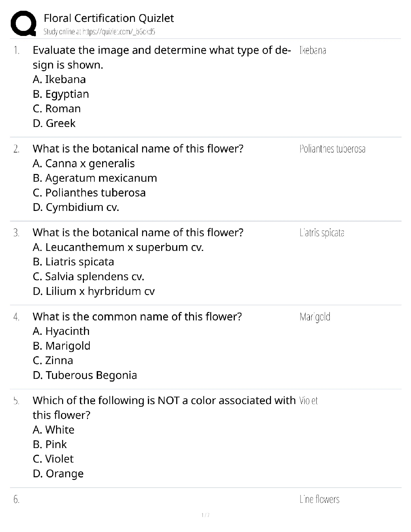Click option A. Canna x generalis

tap(84, 164)
